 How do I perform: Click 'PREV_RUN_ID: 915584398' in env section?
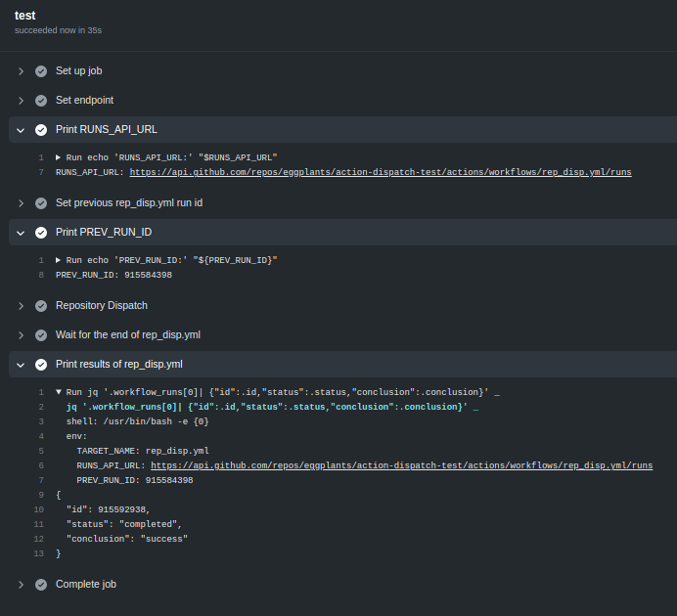[135, 480]
